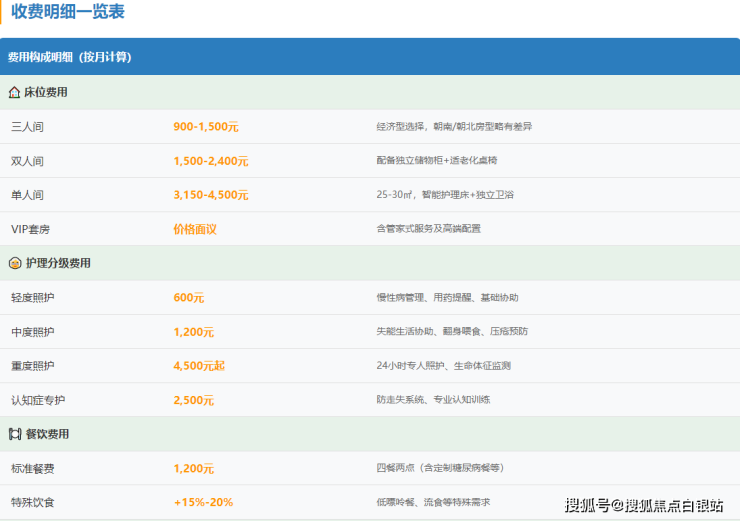The height and width of the screenshot is (521, 740).
Task: Click the 4,500元起 price for 重度照护
Action: pyautogui.click(x=199, y=366)
